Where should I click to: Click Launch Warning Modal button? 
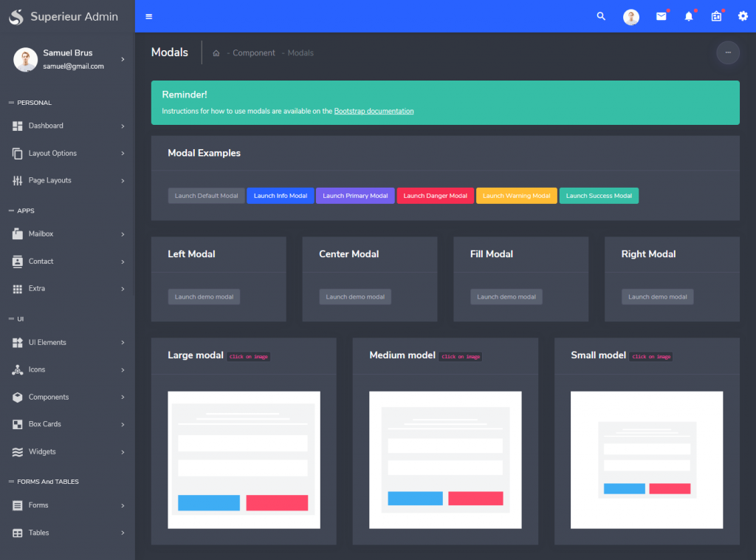[516, 196]
